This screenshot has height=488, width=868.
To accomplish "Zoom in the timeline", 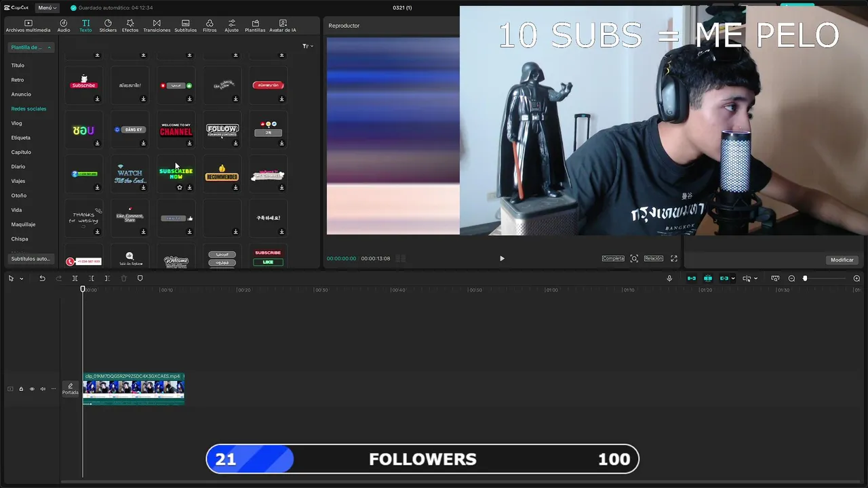I will tap(856, 279).
